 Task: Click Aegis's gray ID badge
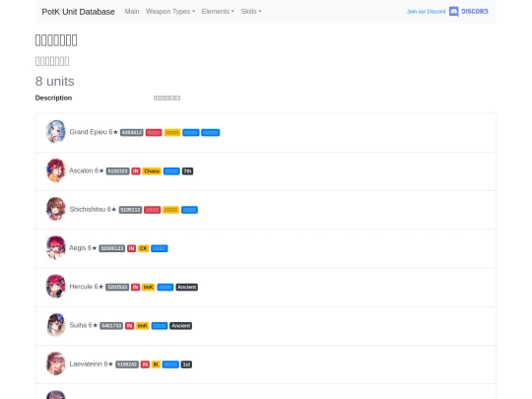(x=112, y=248)
